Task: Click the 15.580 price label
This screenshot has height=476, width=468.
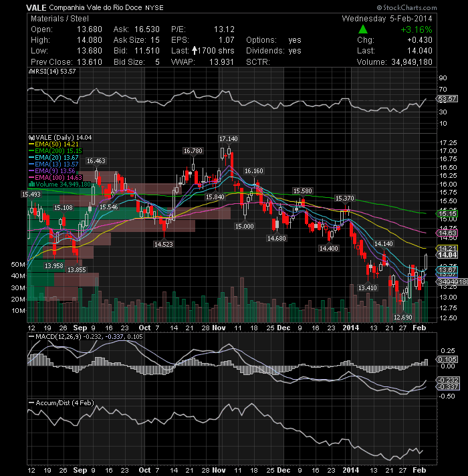Action: pos(303,191)
